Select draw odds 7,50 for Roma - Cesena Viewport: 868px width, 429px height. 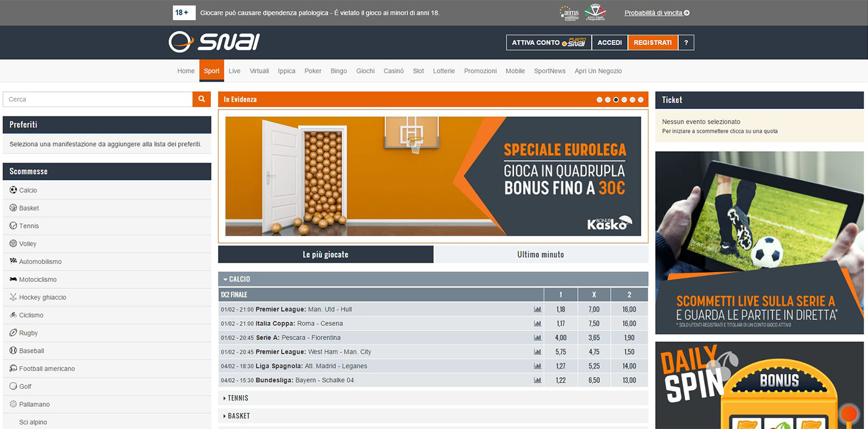(x=594, y=324)
